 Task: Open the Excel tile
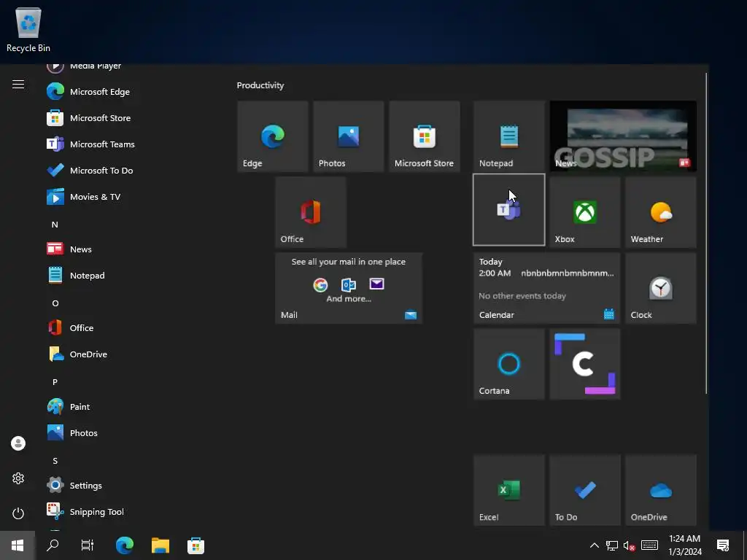[508, 490]
